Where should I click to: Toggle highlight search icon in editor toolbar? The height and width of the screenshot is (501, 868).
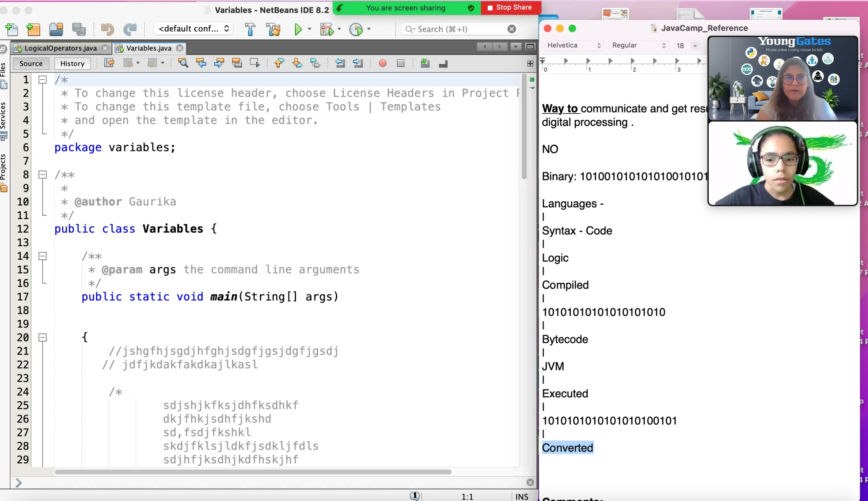(x=237, y=63)
